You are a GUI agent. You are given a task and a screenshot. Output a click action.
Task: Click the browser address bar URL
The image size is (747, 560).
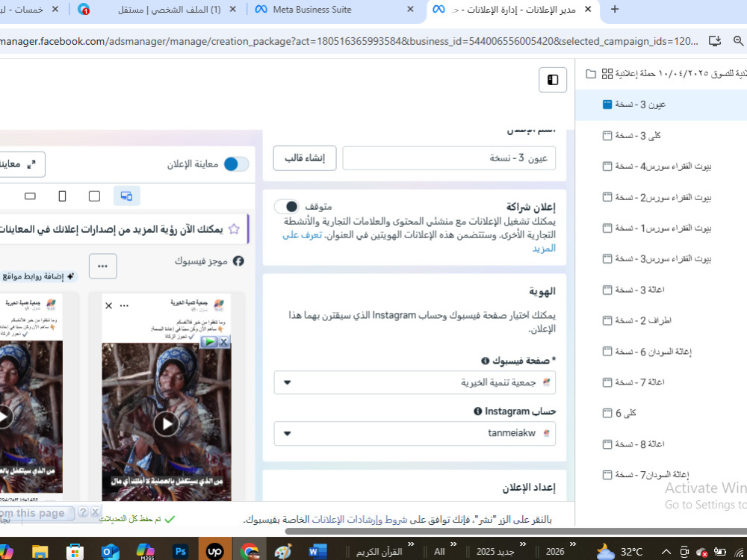[349, 41]
